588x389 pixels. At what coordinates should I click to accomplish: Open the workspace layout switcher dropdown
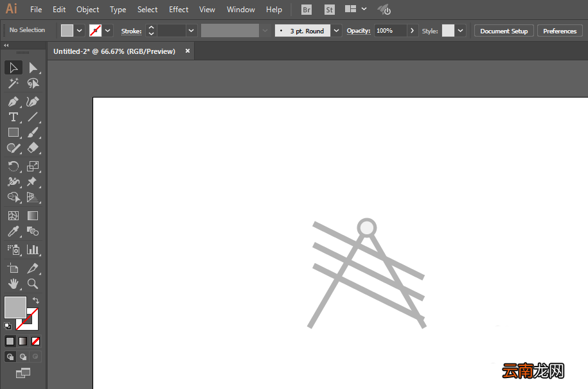[x=364, y=9]
